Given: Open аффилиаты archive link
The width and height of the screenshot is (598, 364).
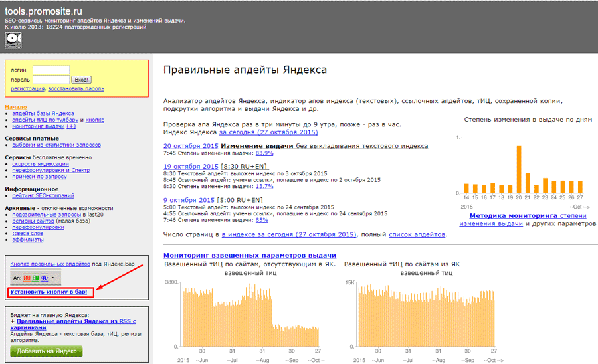Looking at the screenshot, I should (x=27, y=240).
